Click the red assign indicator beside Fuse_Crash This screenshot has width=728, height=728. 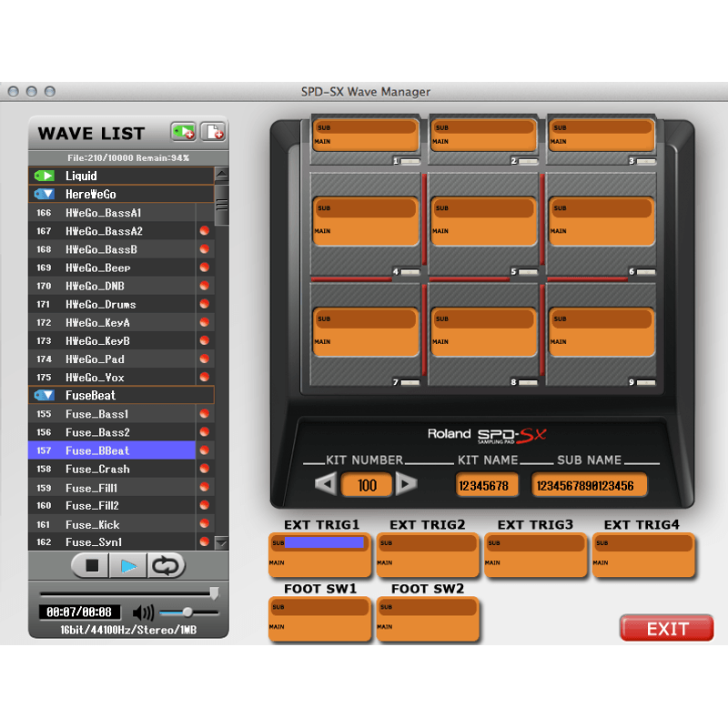click(207, 469)
